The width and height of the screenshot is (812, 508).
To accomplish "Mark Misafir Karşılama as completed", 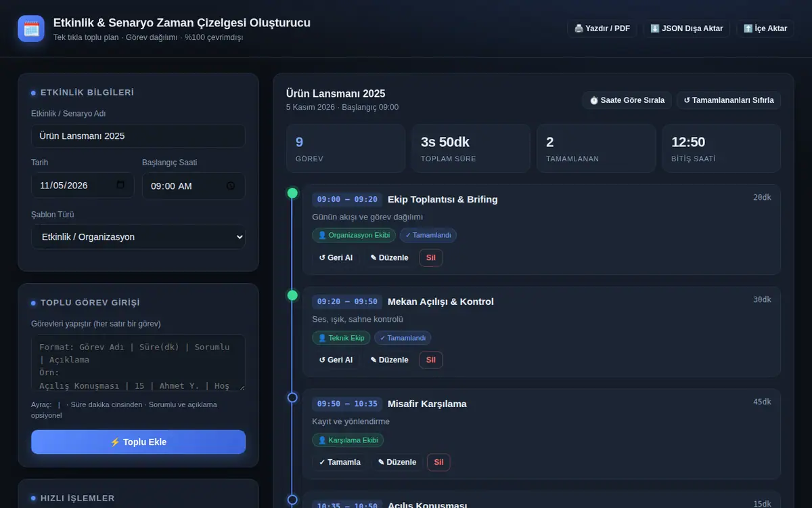I will click(x=340, y=463).
